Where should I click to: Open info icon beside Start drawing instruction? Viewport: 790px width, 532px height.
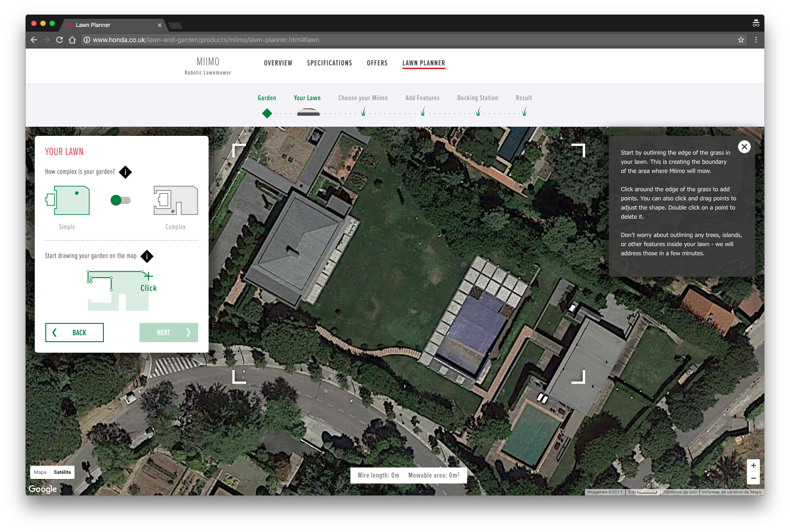[147, 256]
